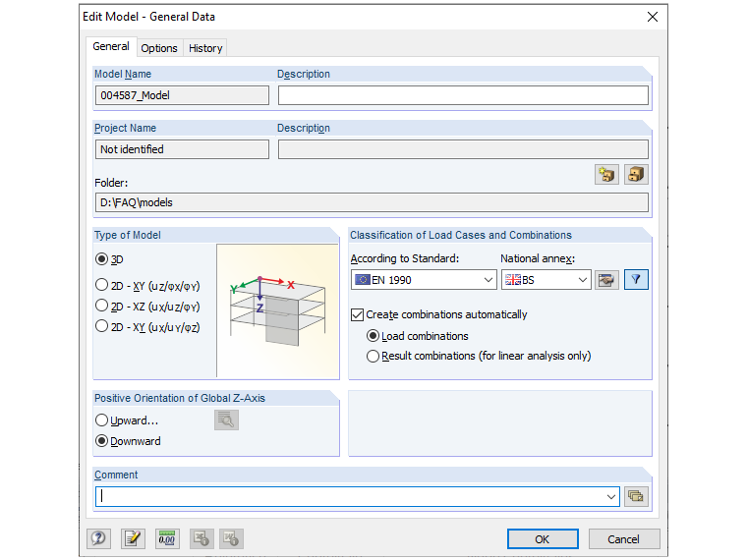747x560 pixels.
Task: Click the model Description field
Action: [463, 95]
